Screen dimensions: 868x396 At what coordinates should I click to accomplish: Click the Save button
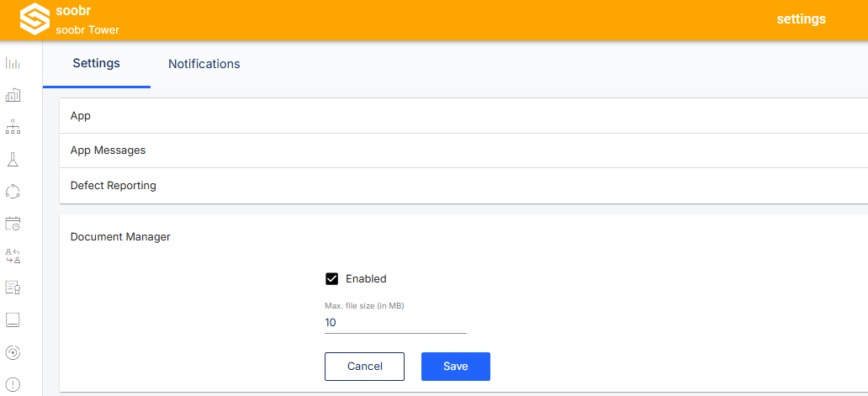point(456,367)
